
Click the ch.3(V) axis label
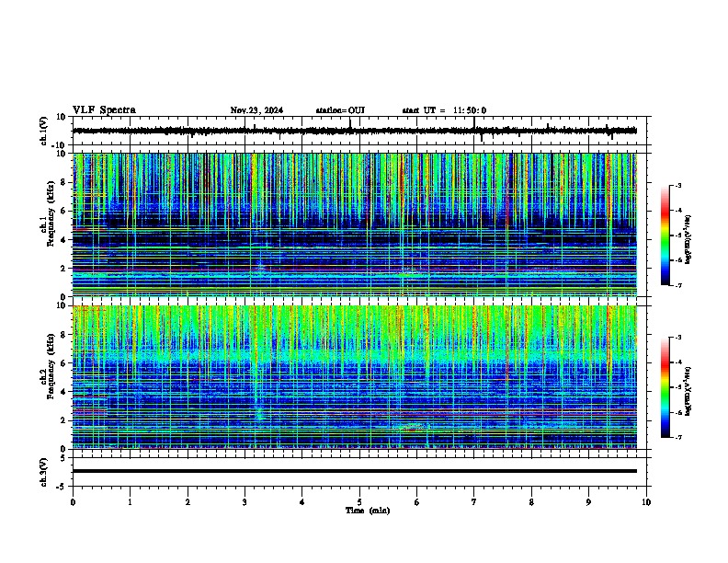[x=44, y=472]
